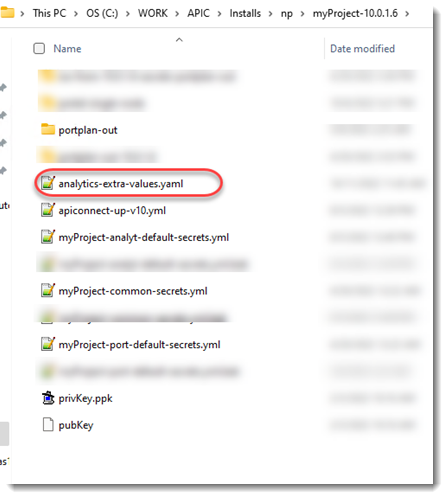Click the privKey.ppk PuTTY key icon

coord(48,398)
